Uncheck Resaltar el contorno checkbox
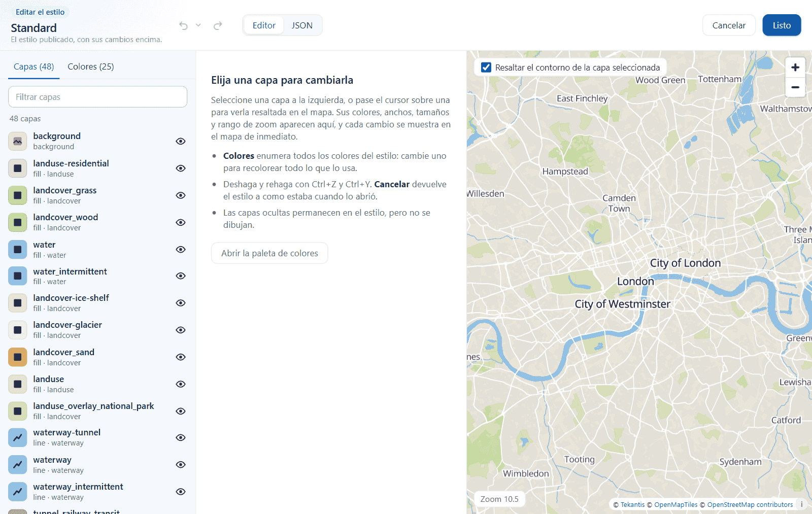812x514 pixels. [486, 67]
